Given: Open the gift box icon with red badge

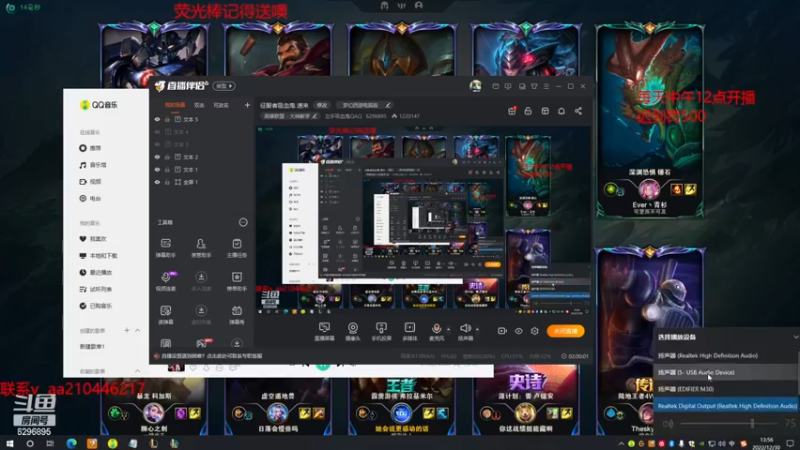Looking at the screenshot, I should click(512, 111).
